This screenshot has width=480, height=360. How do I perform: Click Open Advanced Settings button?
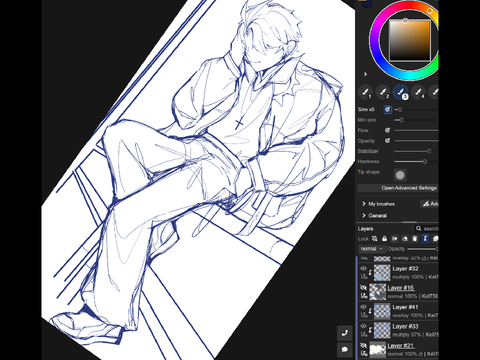tap(398, 188)
